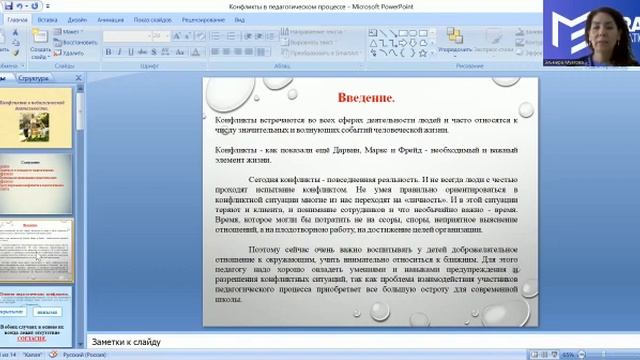The height and width of the screenshot is (360, 640).
Task: Toggle italic formatting
Action: 120,52
